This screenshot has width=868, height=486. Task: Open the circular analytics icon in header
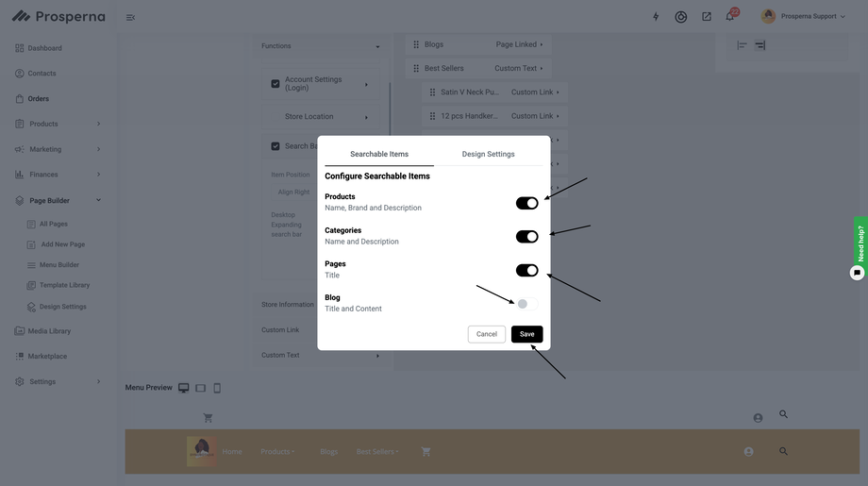tap(681, 17)
